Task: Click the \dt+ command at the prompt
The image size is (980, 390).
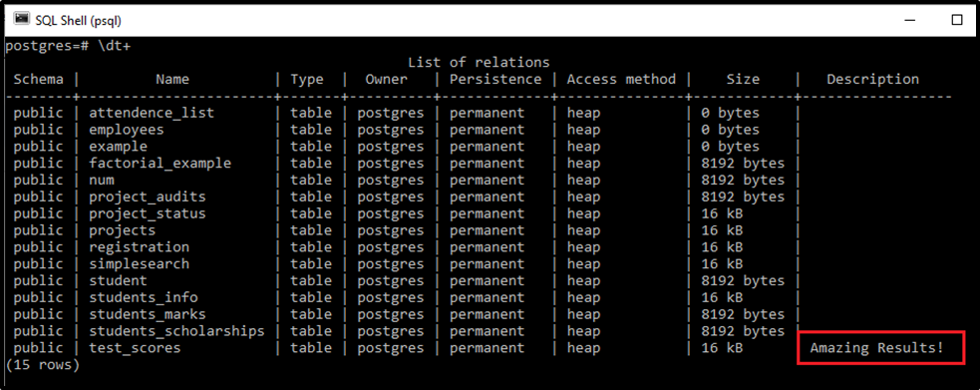Action: pyautogui.click(x=115, y=46)
